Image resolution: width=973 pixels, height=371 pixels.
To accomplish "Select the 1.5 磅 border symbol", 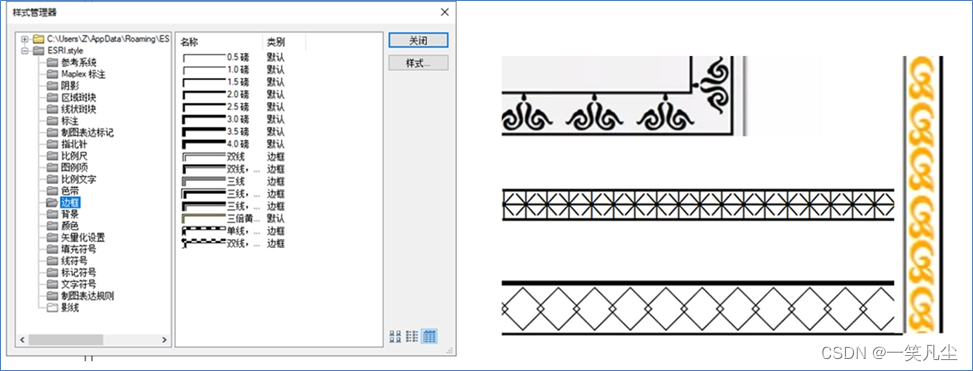I will pos(215,82).
